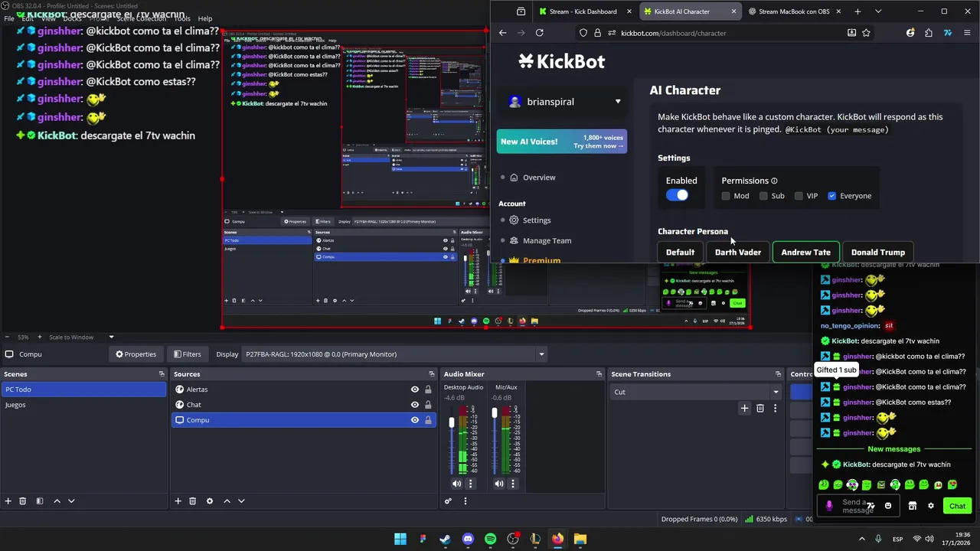Choose the Darth Vader character persona

(x=738, y=253)
